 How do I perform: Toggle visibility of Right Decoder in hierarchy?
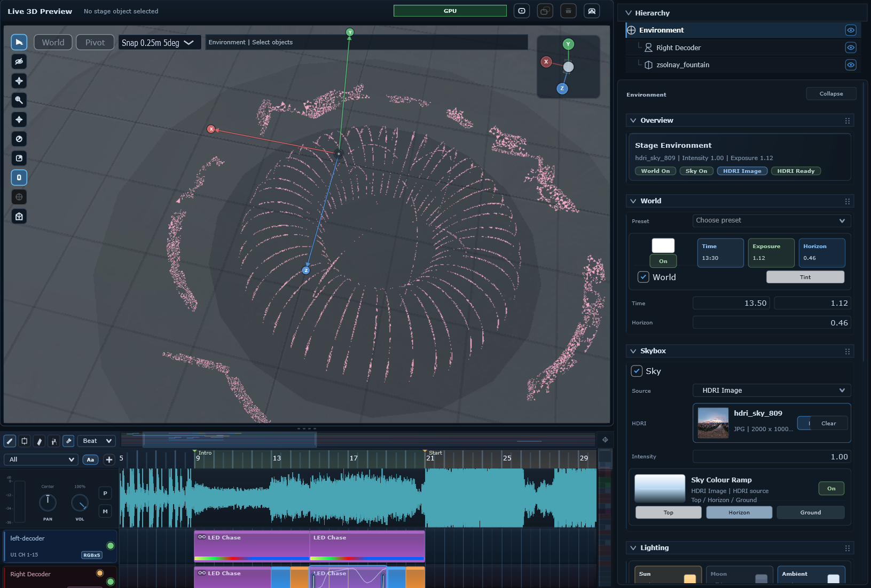click(851, 47)
